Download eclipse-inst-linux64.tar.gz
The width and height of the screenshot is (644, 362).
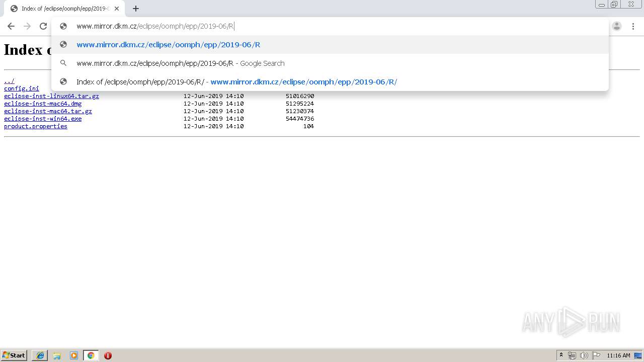(x=51, y=96)
